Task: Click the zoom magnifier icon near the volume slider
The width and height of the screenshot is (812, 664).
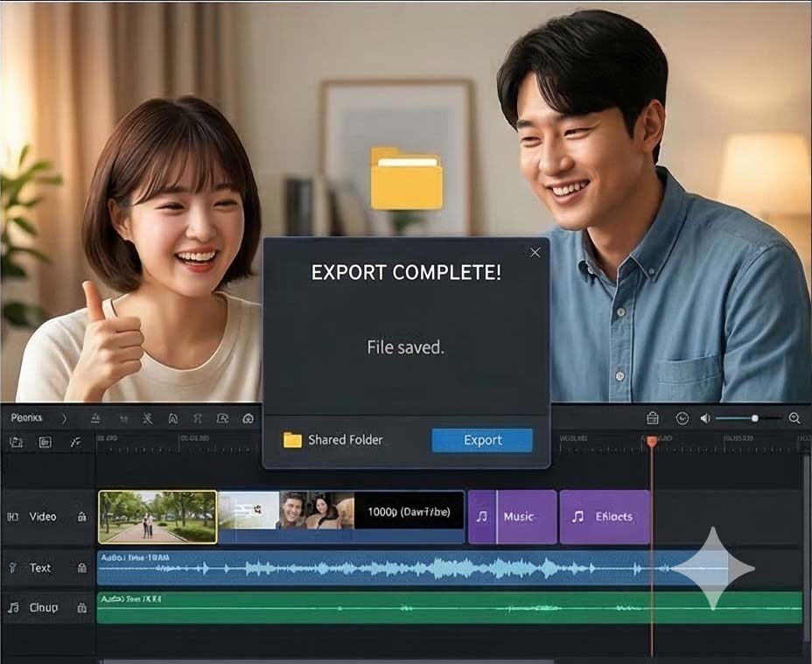Action: 795,417
